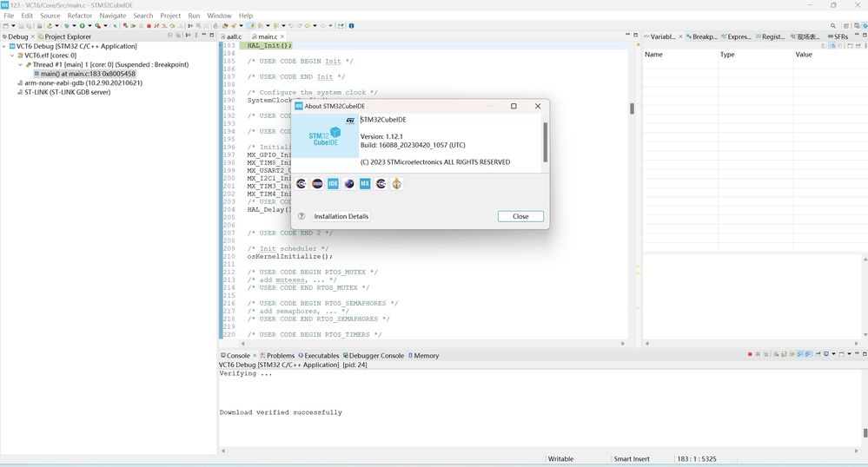Toggle Show Type Names in Variables toolbar
The height and width of the screenshot is (467, 868).
pyautogui.click(x=824, y=45)
